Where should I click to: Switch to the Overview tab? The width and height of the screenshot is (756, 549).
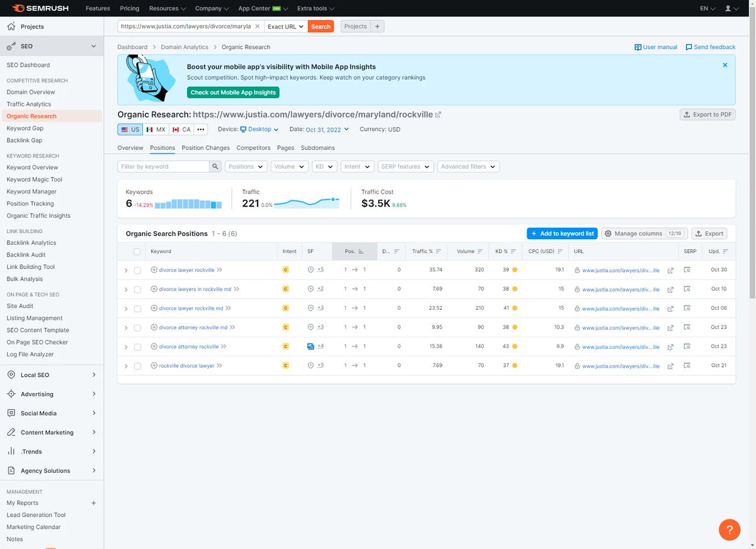coord(130,148)
